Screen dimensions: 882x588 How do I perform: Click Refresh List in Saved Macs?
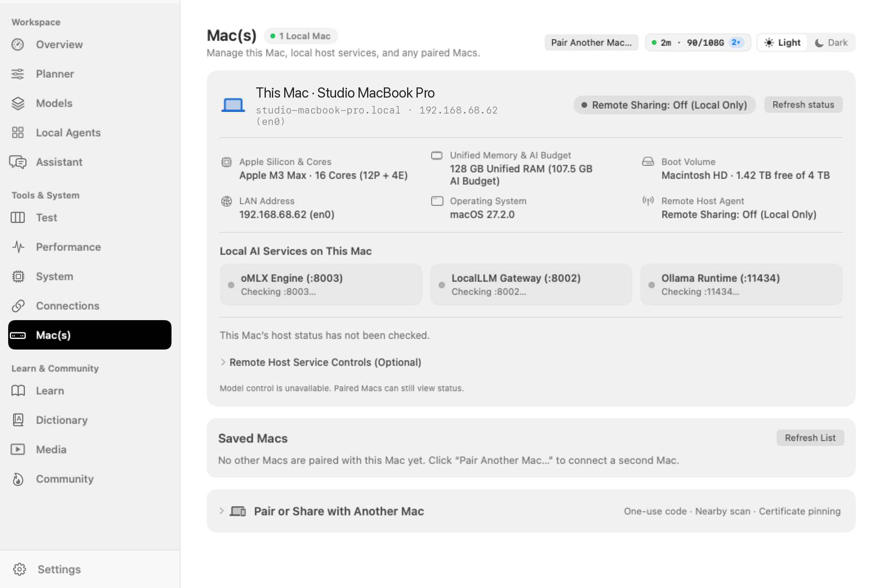tap(810, 438)
